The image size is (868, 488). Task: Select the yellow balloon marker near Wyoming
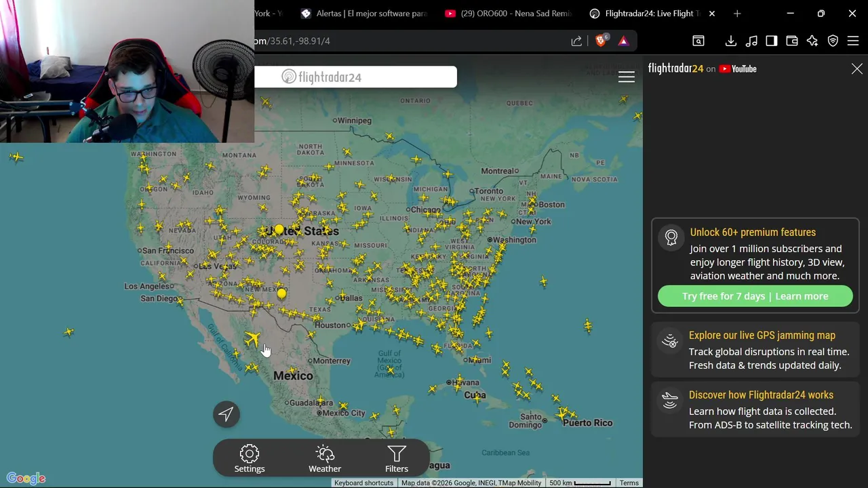coord(279,229)
